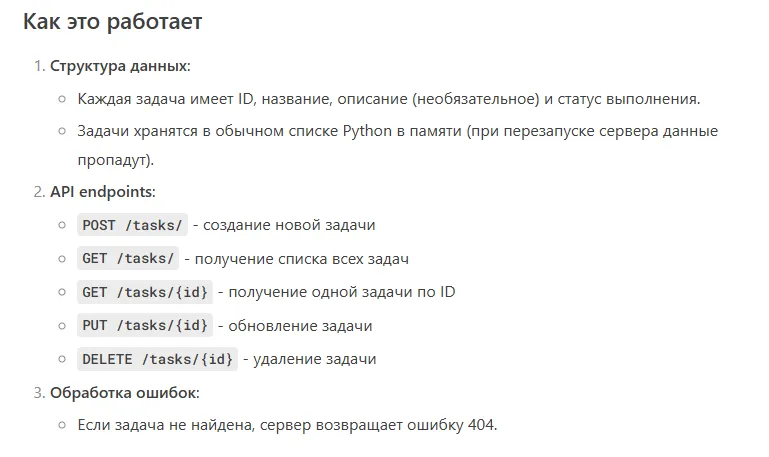Click the sentence starting "Задачи хранятся в обычном"
The height and width of the screenshot is (457, 769).
[398, 145]
